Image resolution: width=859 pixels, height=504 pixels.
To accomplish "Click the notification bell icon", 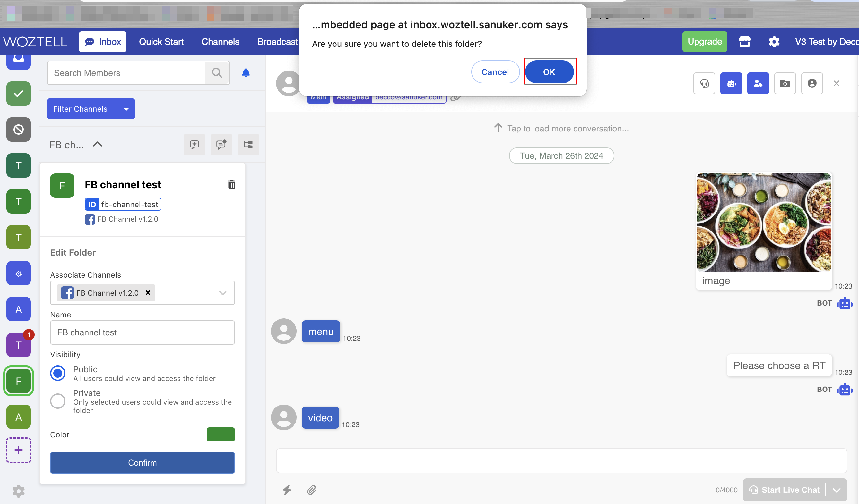I will click(246, 72).
